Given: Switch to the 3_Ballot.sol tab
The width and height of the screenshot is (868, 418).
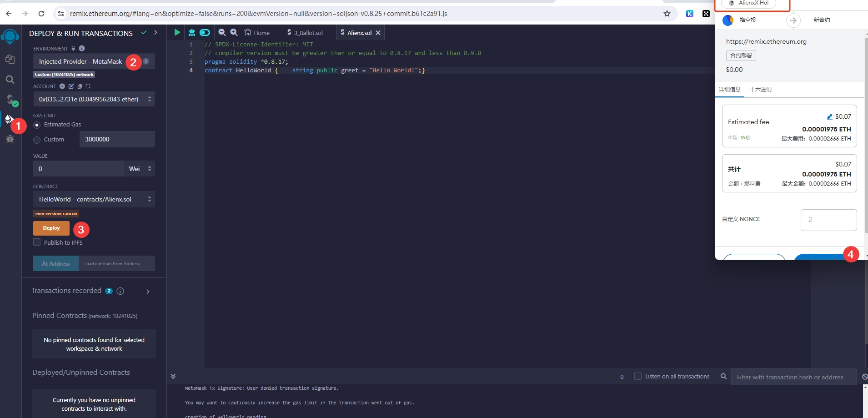Looking at the screenshot, I should click(x=305, y=33).
